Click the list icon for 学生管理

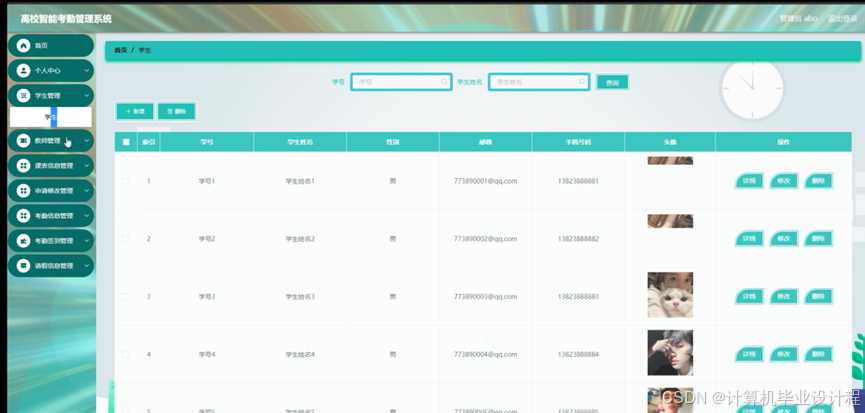point(23,95)
